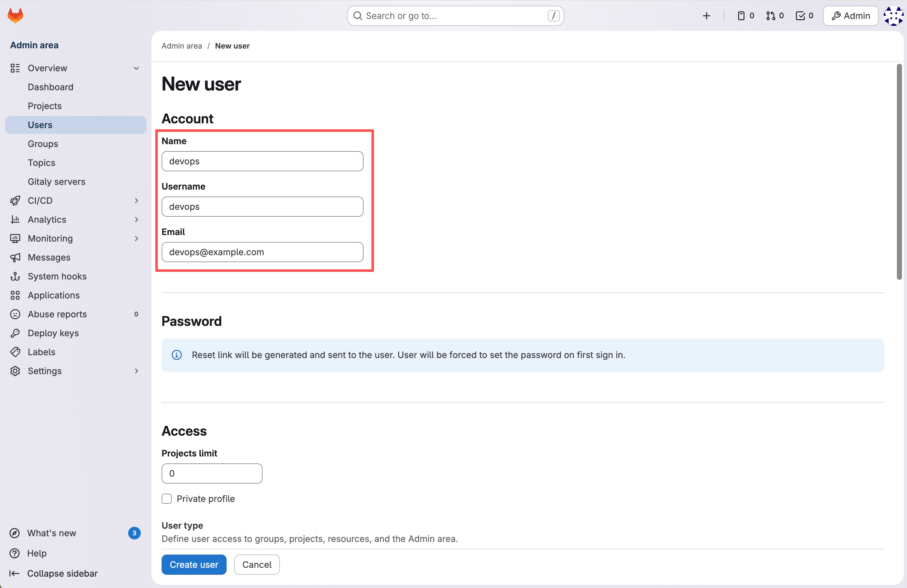Go to Groups in sidebar

(x=43, y=144)
